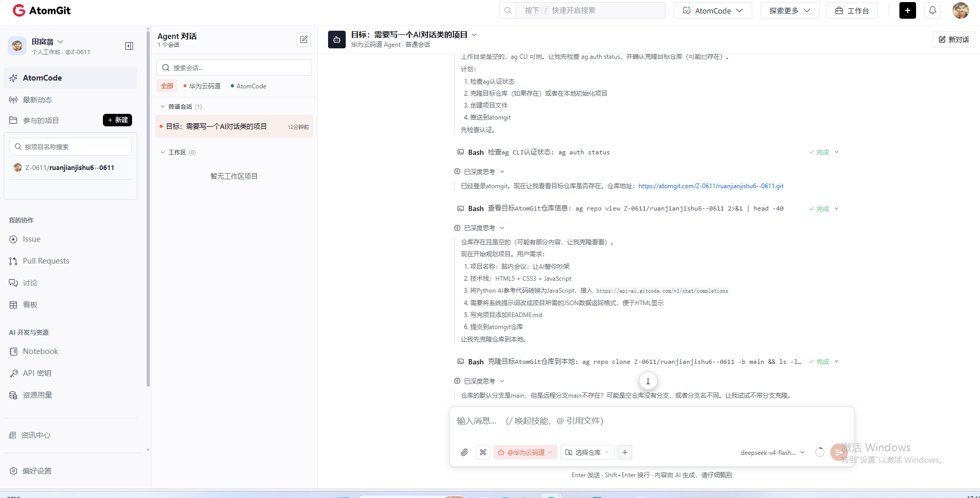This screenshot has width=980, height=498.
Task: Open the notifications bell
Action: coord(933,10)
